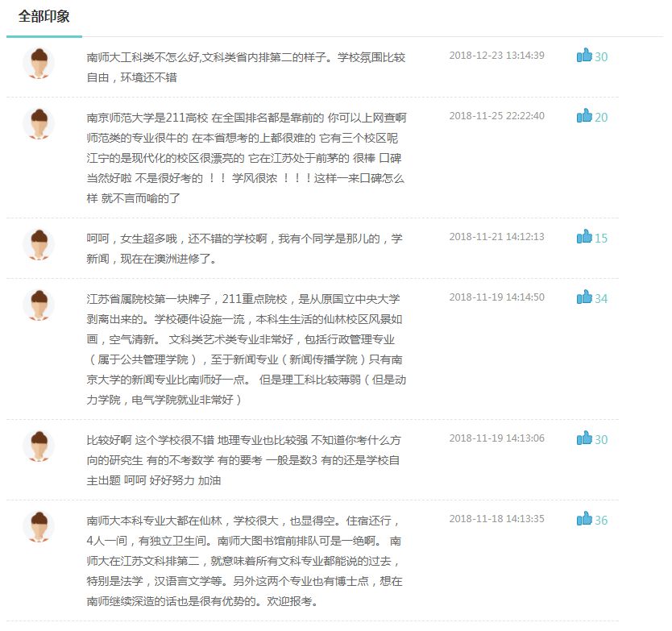Click timestamp 2018-11-21 14:12:13
Screen dimensions: 672x631
coord(496,237)
